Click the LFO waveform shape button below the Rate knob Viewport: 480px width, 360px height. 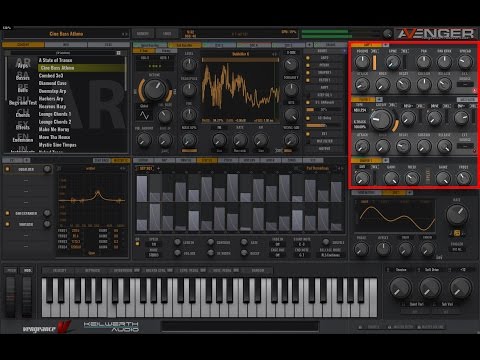pyautogui.click(x=457, y=233)
